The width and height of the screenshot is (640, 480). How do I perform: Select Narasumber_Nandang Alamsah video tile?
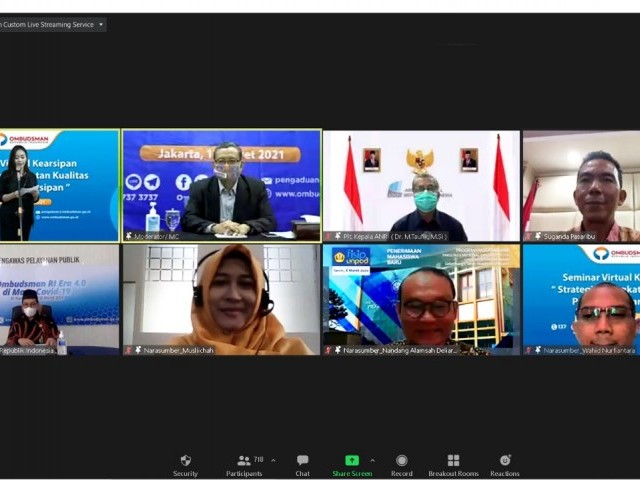click(x=421, y=299)
